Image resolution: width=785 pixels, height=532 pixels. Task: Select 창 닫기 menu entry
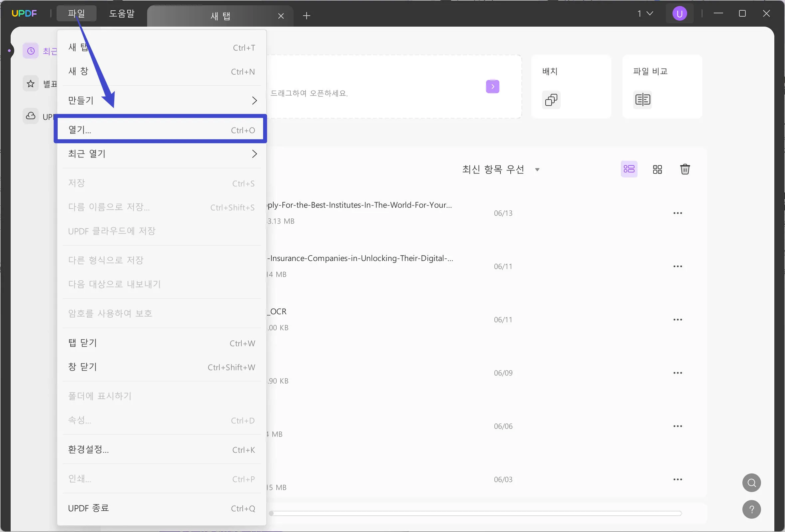(161, 367)
